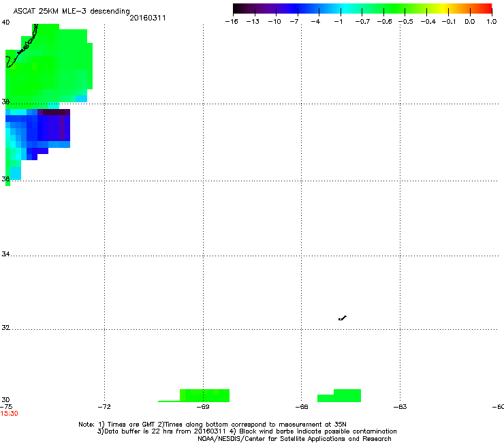The height and width of the screenshot is (443, 504).
Task: Click the color bar label '-10'
Action: (274, 22)
